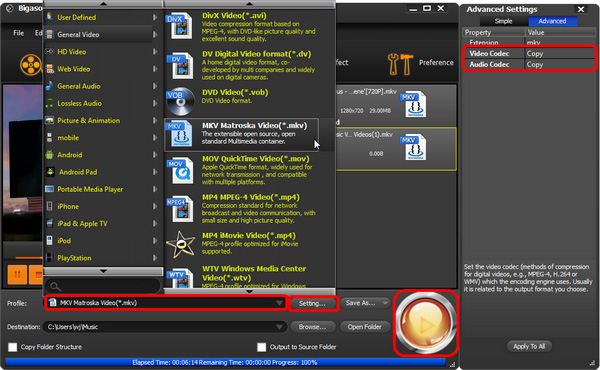The image size is (600, 370).
Task: Click the DVD Video vob disc icon
Action: [x=180, y=101]
